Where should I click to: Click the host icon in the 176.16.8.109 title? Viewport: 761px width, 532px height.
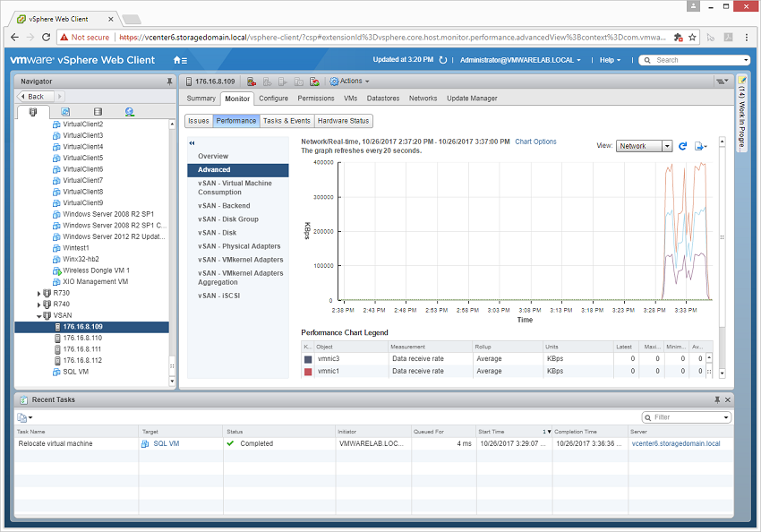click(x=189, y=82)
